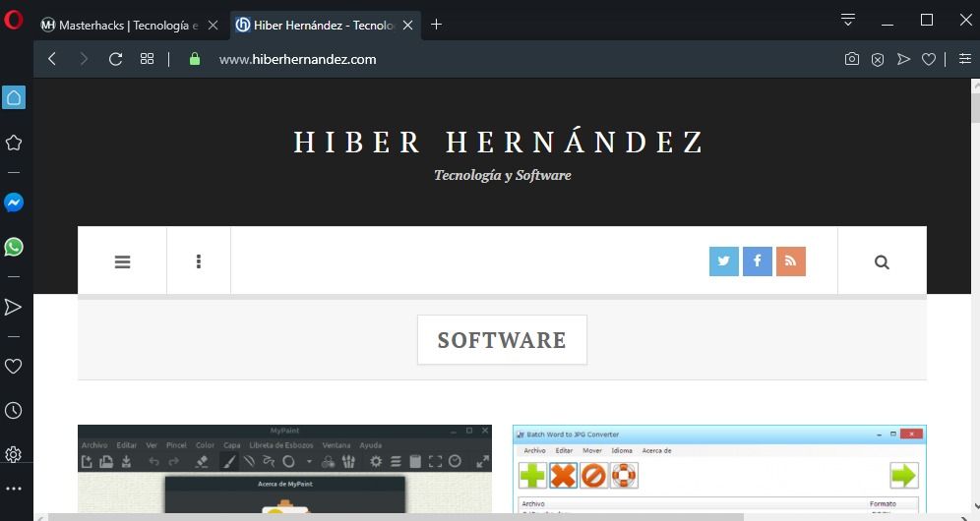Screen dimensions: 980x521
Task: Open Batch Word to JPG Converter thumbnail
Action: pyautogui.click(x=719, y=469)
